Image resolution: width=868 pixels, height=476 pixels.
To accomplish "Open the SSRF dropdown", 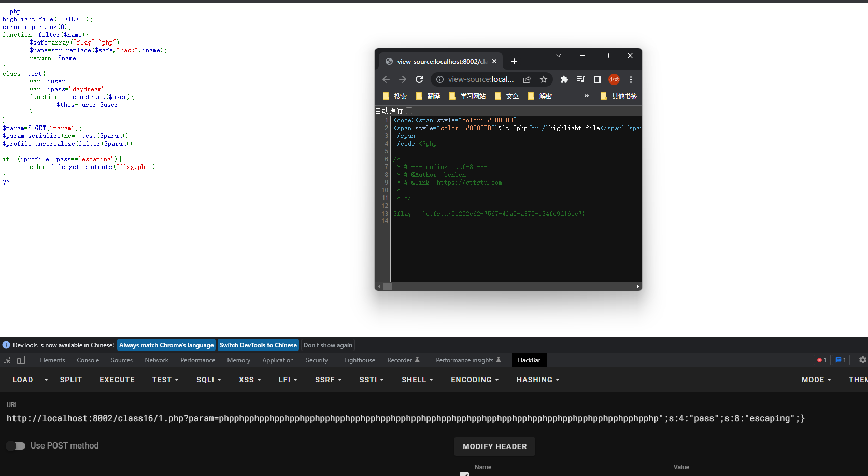I will [x=329, y=380].
